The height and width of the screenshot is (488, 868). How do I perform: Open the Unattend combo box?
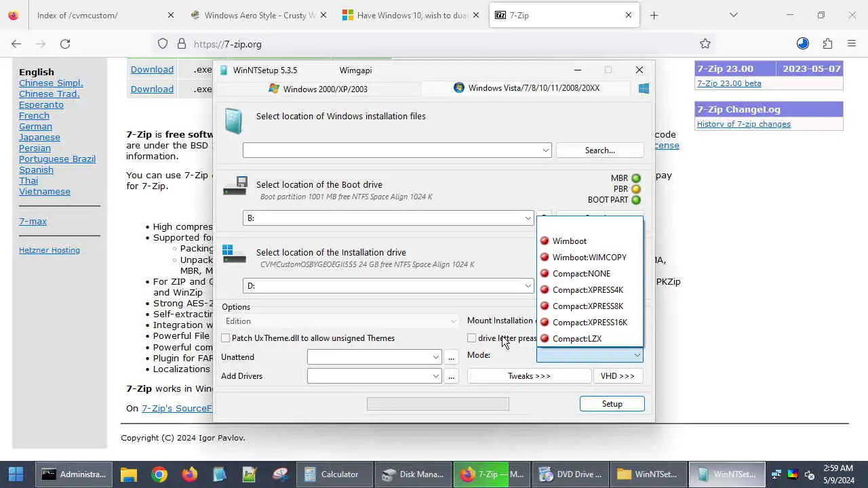374,357
